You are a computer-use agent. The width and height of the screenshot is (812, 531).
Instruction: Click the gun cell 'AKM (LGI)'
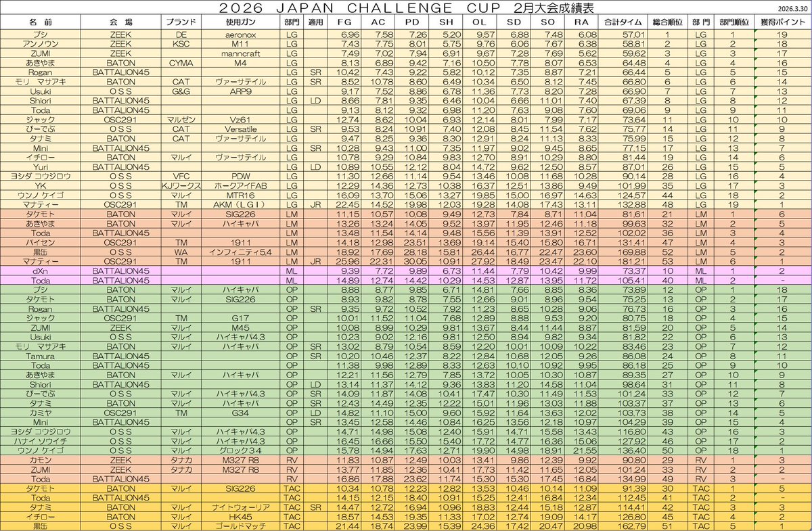coord(242,204)
